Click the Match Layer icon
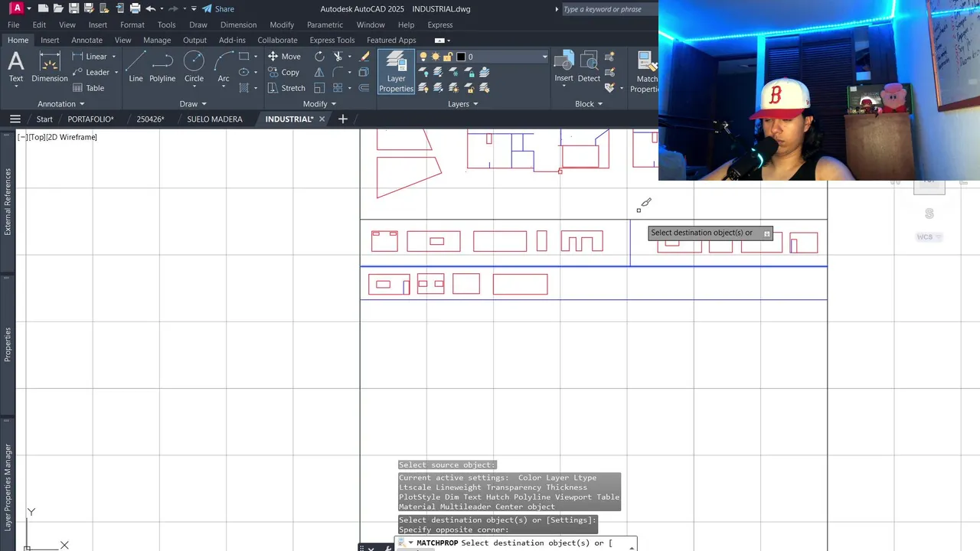 484,88
